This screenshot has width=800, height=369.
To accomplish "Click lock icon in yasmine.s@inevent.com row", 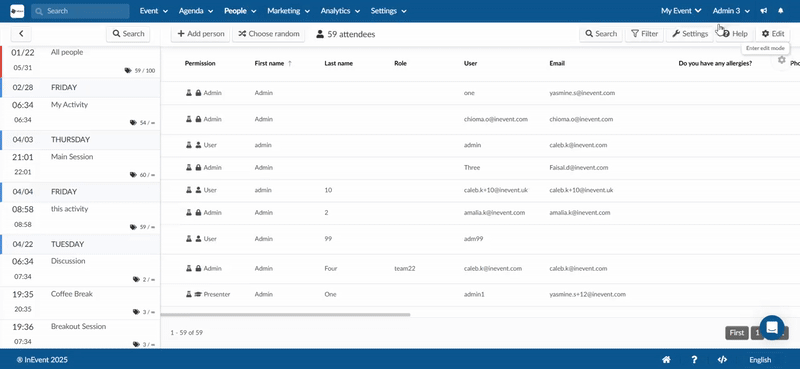I will [198, 93].
